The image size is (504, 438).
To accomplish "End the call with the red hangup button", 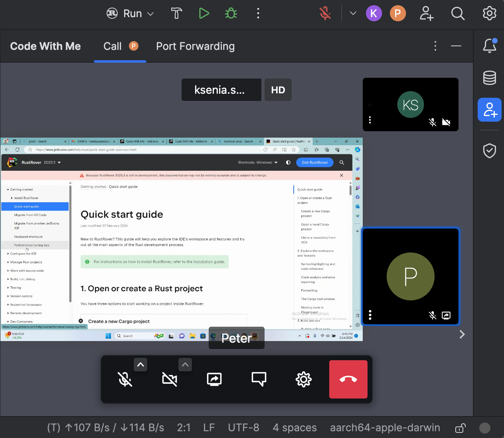I will [348, 379].
